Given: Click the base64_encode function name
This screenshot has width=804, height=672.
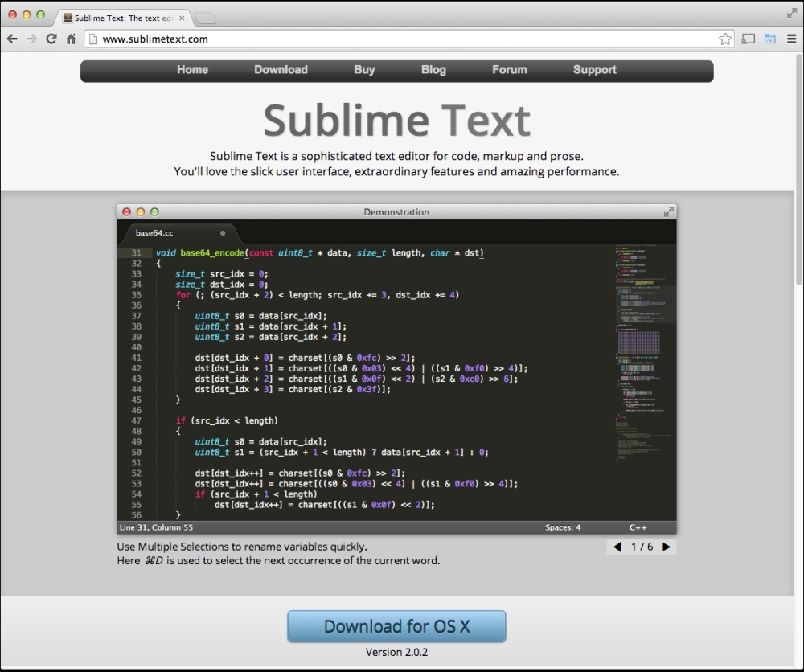Looking at the screenshot, I should click(x=212, y=252).
